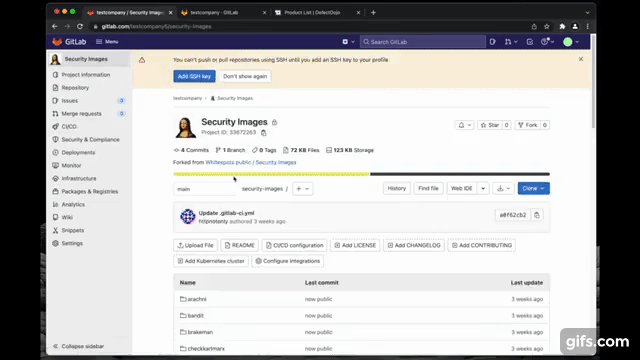Open the plus add-file dropdown

(x=302, y=189)
